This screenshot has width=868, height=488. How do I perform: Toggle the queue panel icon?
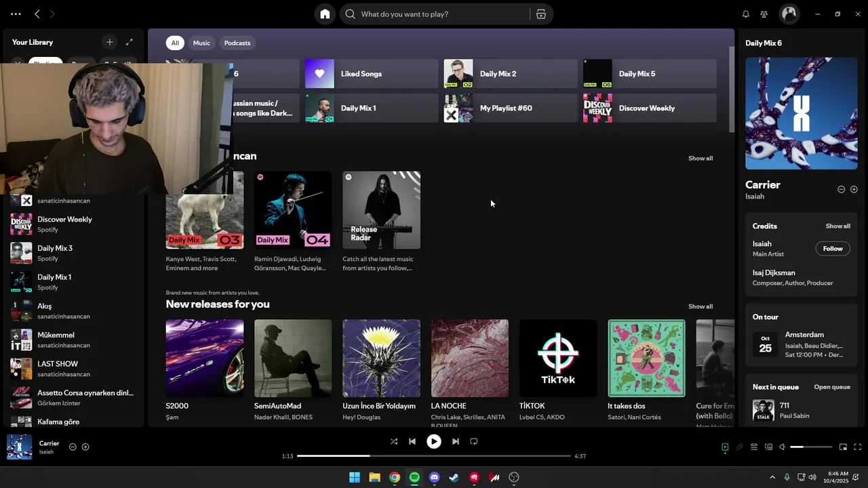pyautogui.click(x=754, y=447)
